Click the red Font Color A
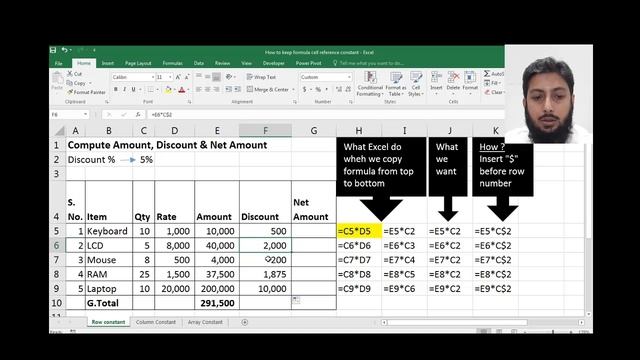 [182, 89]
